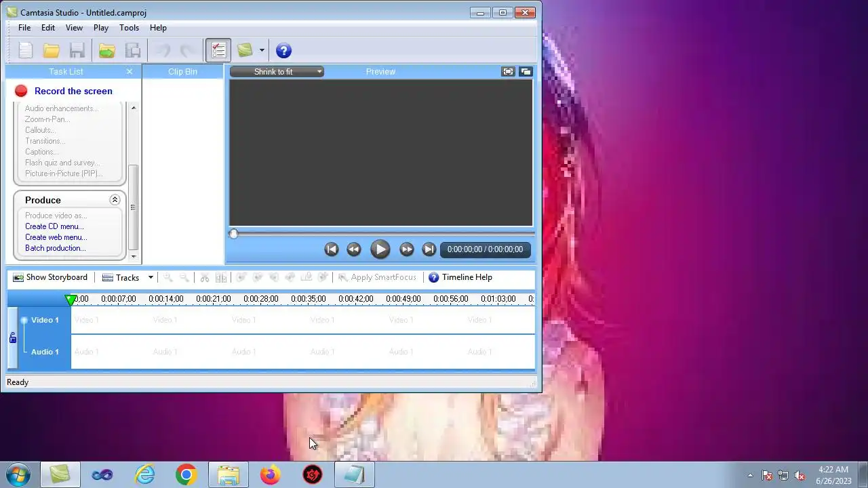Viewport: 868px width, 488px height.
Task: Click the timeline zoom in magnifier icon
Action: [167, 277]
